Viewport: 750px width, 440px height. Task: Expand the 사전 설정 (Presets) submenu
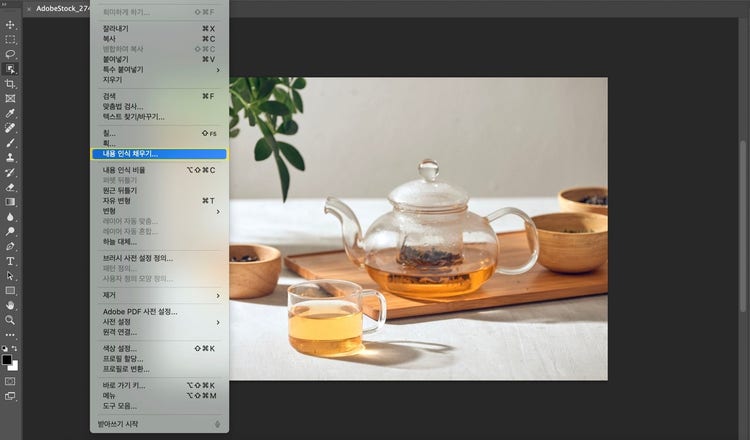pos(159,322)
